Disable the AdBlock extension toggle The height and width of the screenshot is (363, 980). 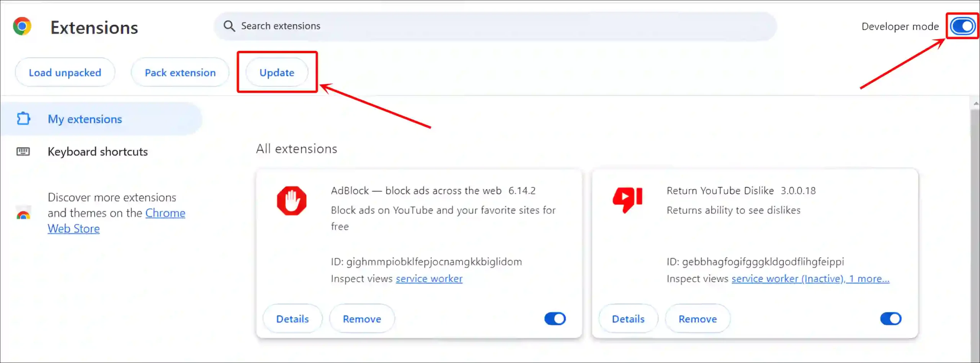pos(555,319)
